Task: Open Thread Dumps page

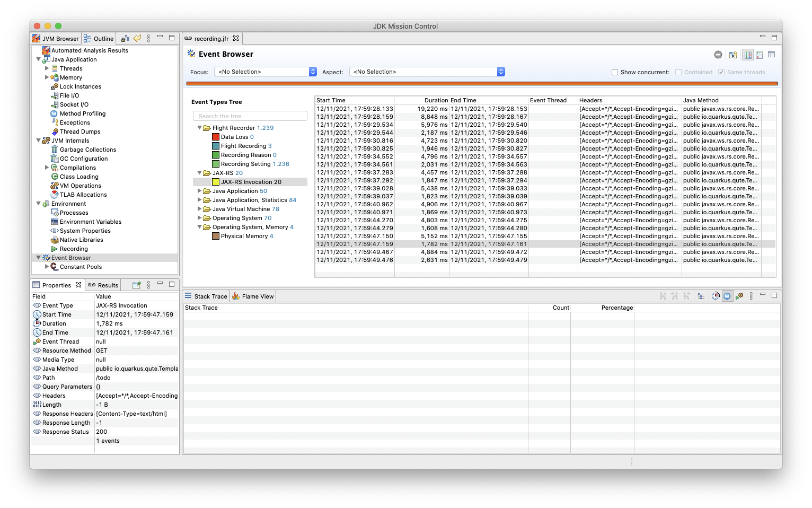Action: coord(80,132)
